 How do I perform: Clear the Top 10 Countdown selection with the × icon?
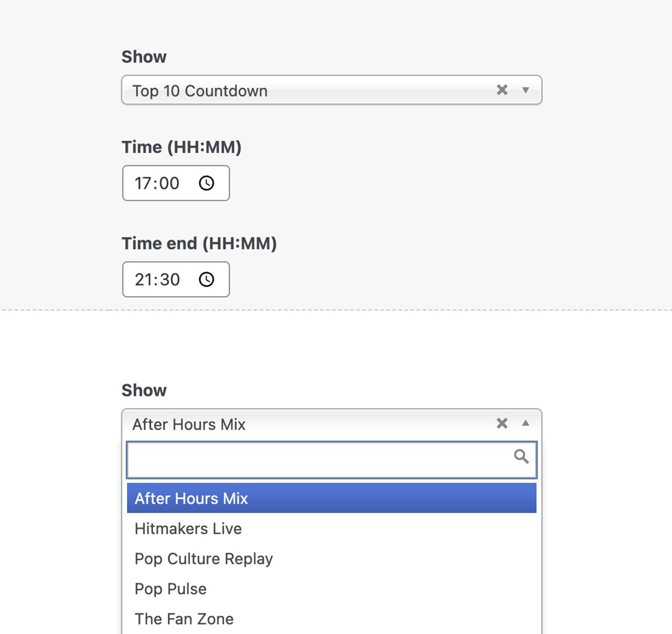(x=502, y=89)
